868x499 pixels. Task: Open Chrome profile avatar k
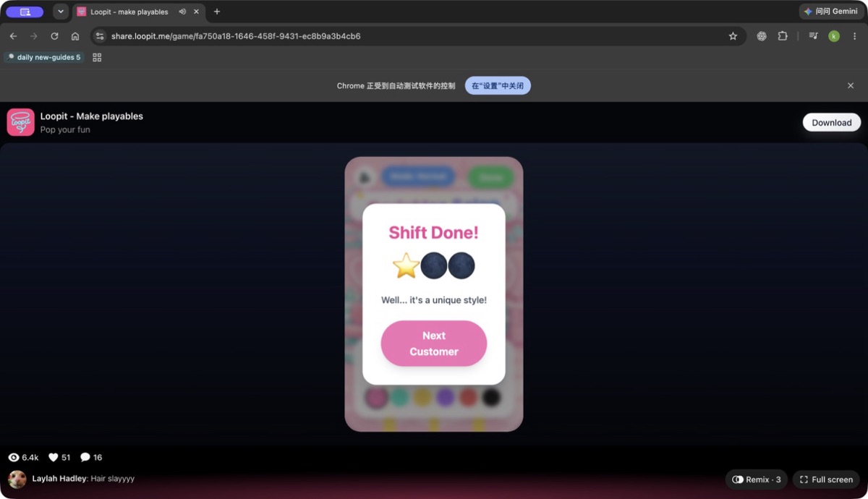pos(834,36)
